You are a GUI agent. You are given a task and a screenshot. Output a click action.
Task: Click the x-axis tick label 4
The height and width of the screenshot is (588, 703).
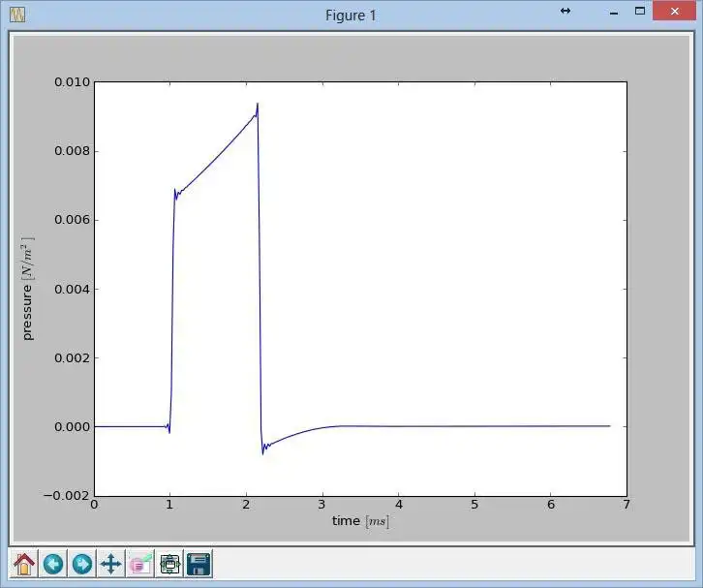(x=399, y=505)
